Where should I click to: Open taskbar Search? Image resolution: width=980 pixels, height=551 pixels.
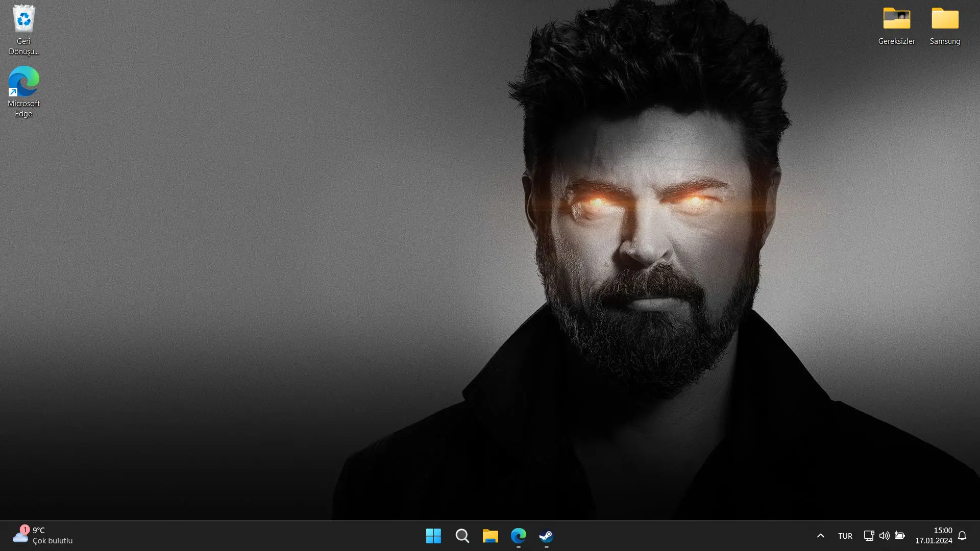click(x=462, y=536)
